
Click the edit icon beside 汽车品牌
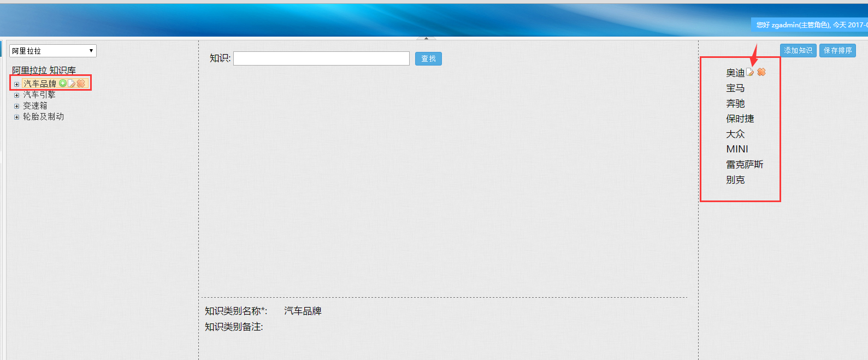pyautogui.click(x=72, y=83)
